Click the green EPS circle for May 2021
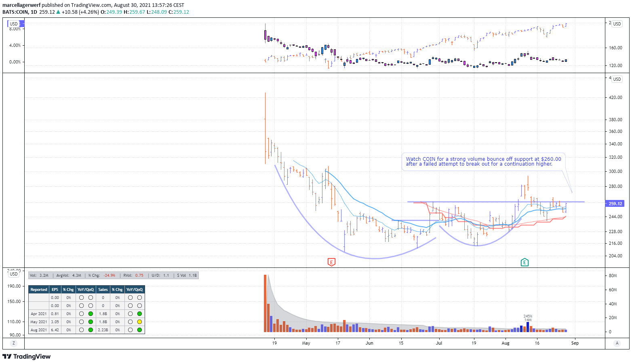 click(x=91, y=322)
